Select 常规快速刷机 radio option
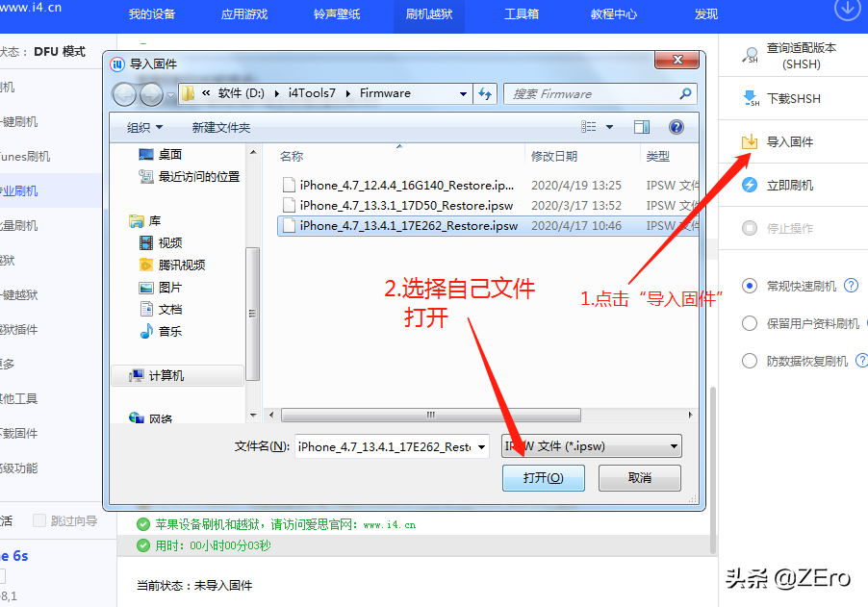This screenshot has height=607, width=868. tap(750, 286)
